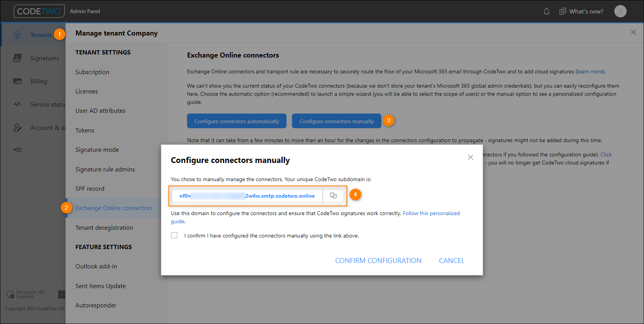Click CONFIRM CONFIGURATION button
Screen dimensions: 644x324
tap(378, 261)
